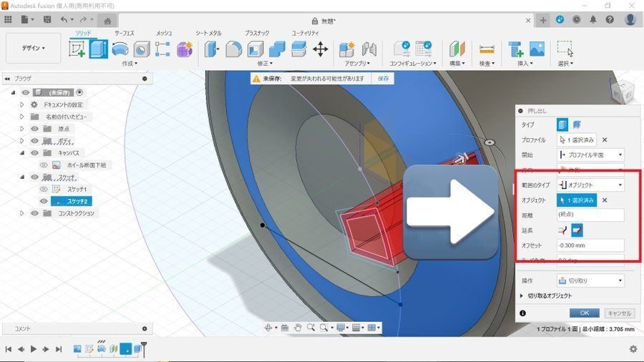The width and height of the screenshot is (644, 362).
Task: Switch to the メッシュ tab
Action: tap(164, 33)
